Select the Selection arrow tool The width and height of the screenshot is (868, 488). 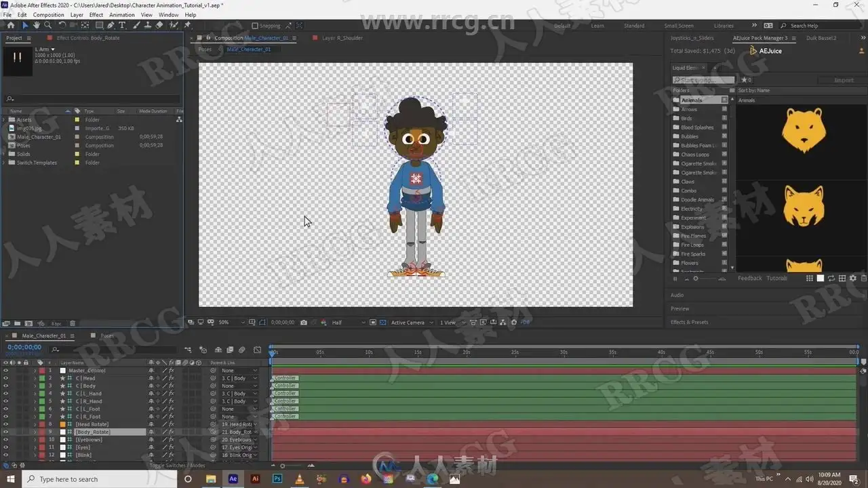coord(26,25)
